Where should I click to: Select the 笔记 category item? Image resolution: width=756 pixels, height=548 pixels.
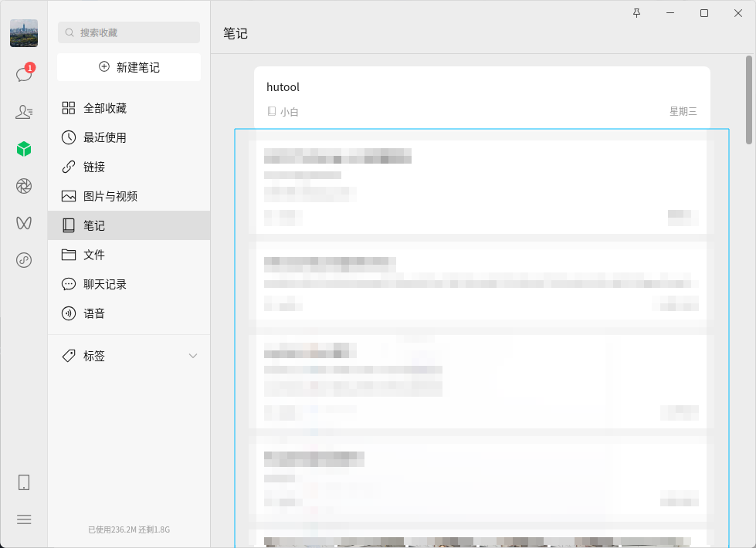[129, 225]
